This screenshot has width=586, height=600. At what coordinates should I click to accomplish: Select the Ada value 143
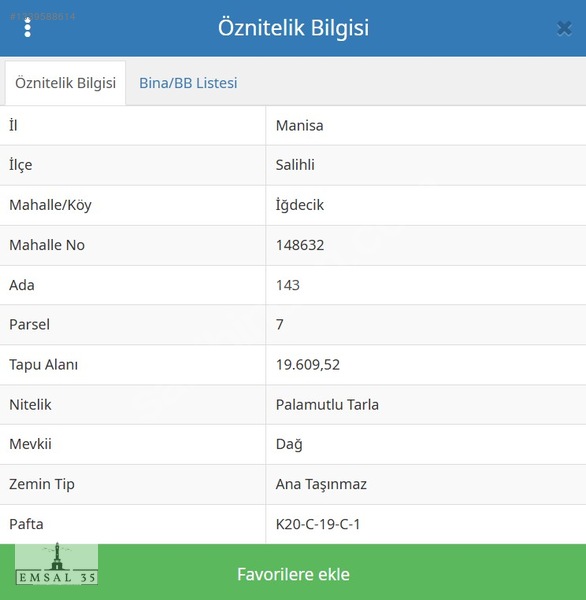(x=288, y=285)
